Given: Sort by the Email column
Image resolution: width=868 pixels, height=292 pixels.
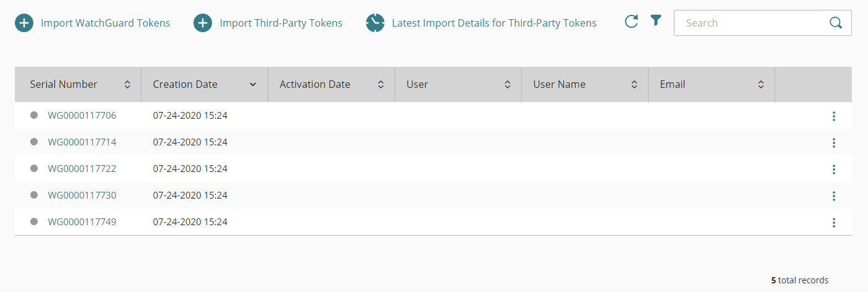Looking at the screenshot, I should click(762, 85).
